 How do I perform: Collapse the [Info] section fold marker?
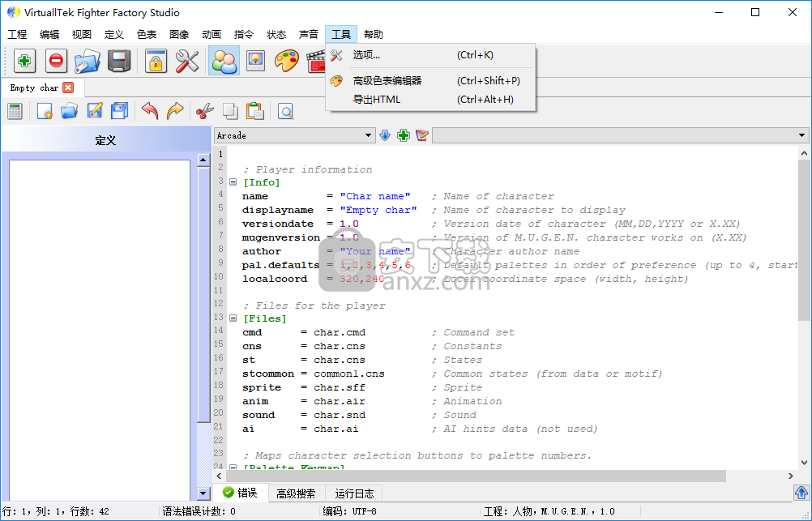coord(233,182)
